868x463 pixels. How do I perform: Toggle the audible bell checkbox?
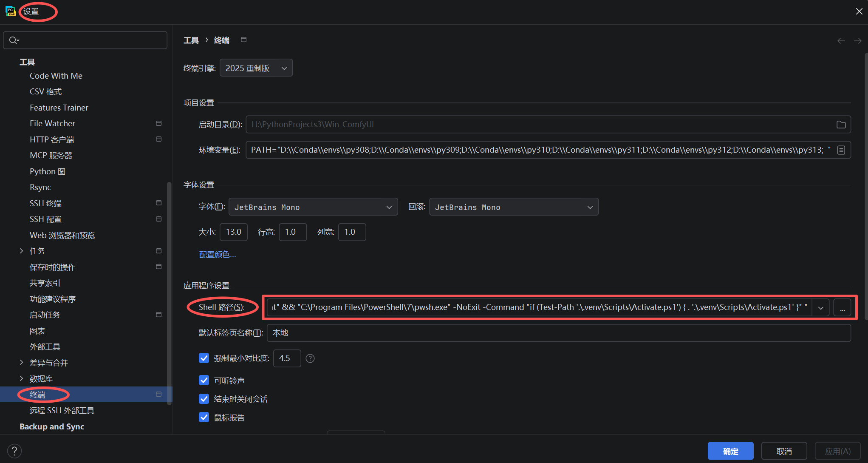click(204, 380)
